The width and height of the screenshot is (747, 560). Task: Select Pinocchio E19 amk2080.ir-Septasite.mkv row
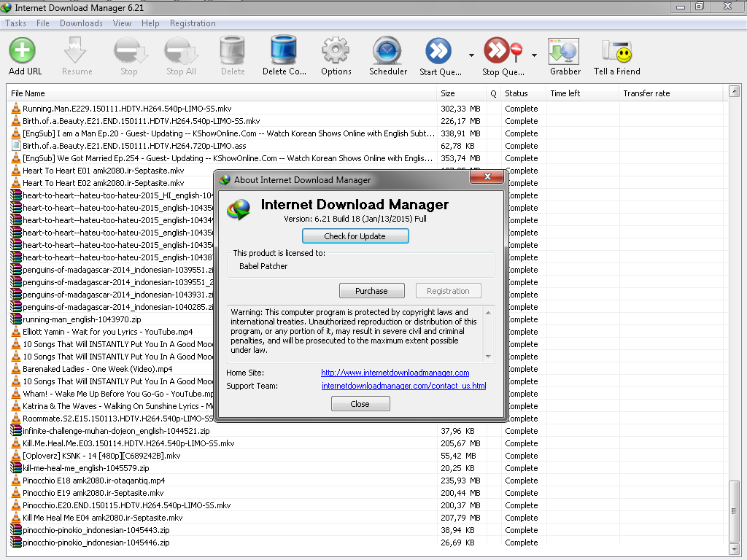(x=367, y=492)
